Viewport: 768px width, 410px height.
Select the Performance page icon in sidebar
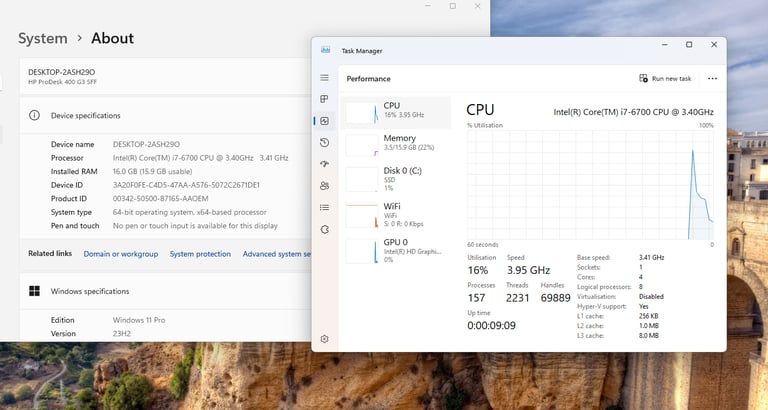coord(324,121)
